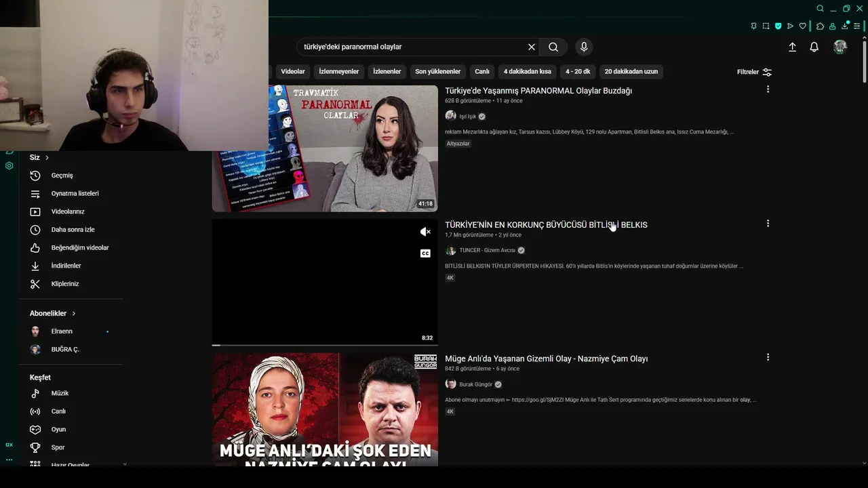Open the browser downloads icon
868x488 pixels.
coord(845,26)
